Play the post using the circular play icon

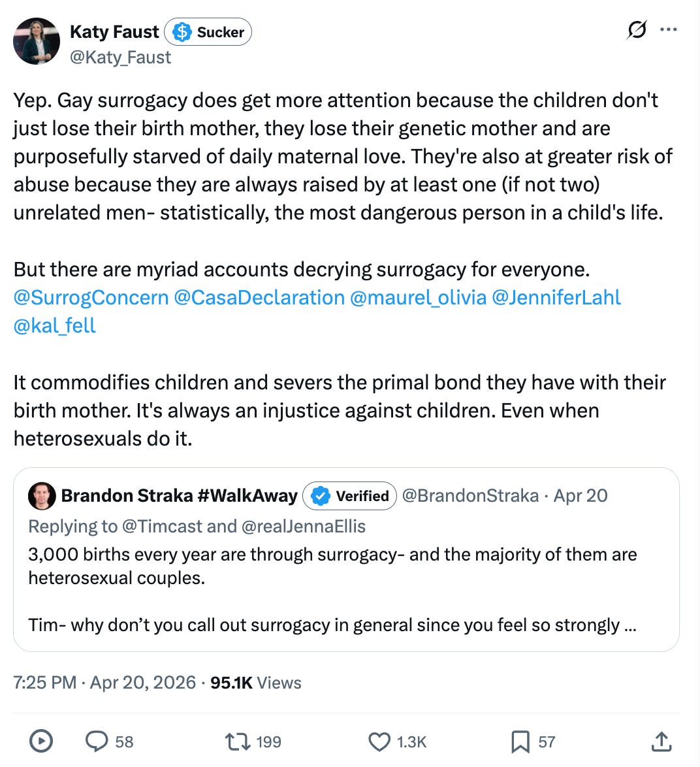coord(41,741)
